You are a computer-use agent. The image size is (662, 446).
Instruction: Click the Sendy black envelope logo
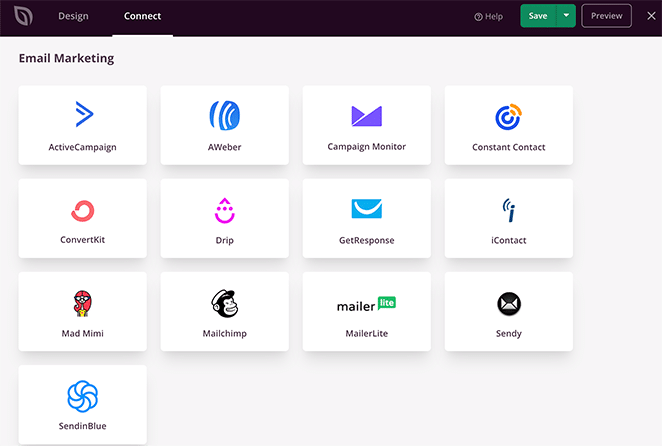tap(509, 304)
